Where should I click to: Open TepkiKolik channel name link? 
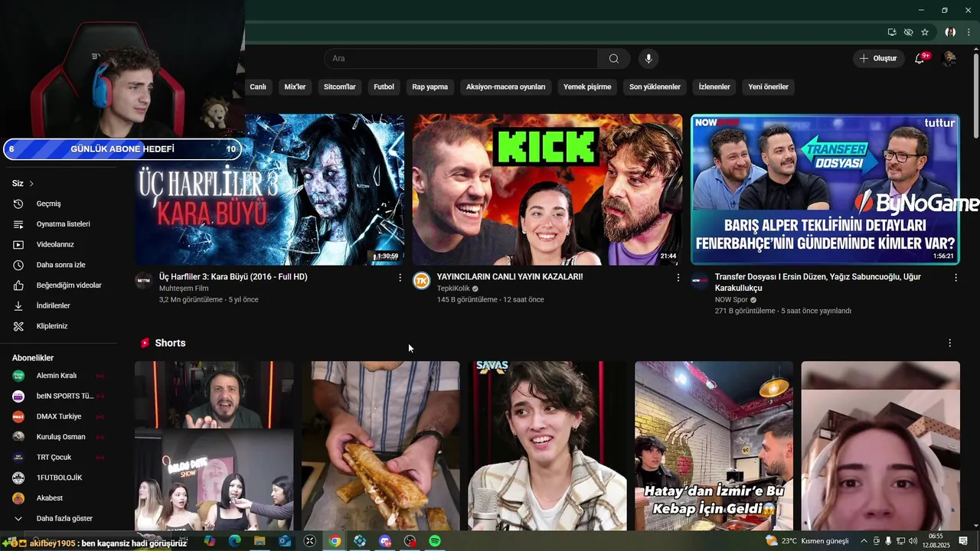click(453, 289)
